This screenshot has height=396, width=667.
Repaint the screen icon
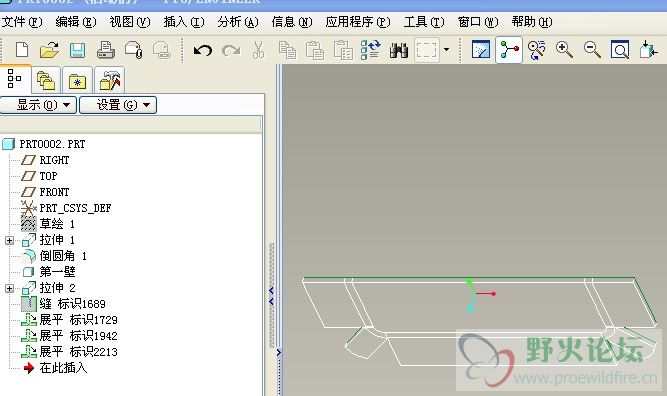(x=481, y=50)
